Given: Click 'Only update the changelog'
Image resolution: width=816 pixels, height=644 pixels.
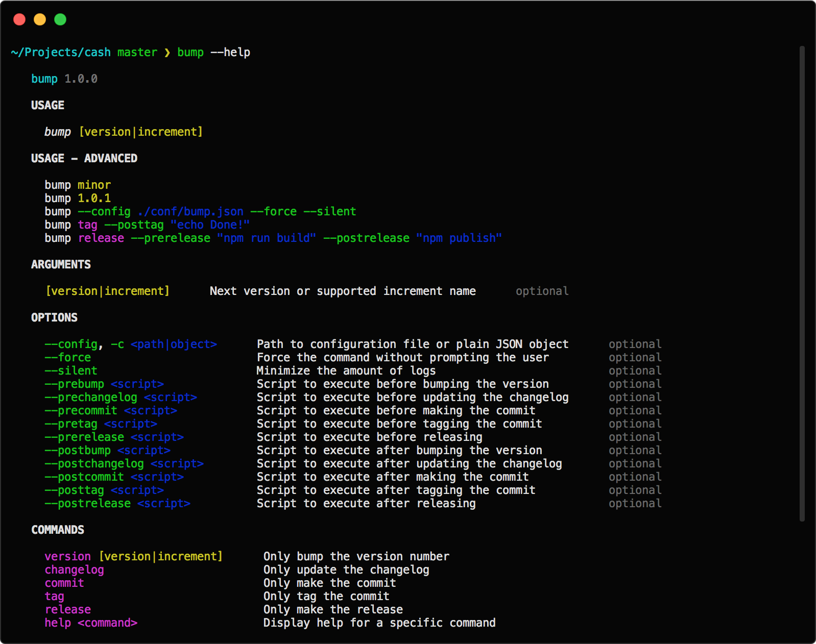Looking at the screenshot, I should 346,569.
